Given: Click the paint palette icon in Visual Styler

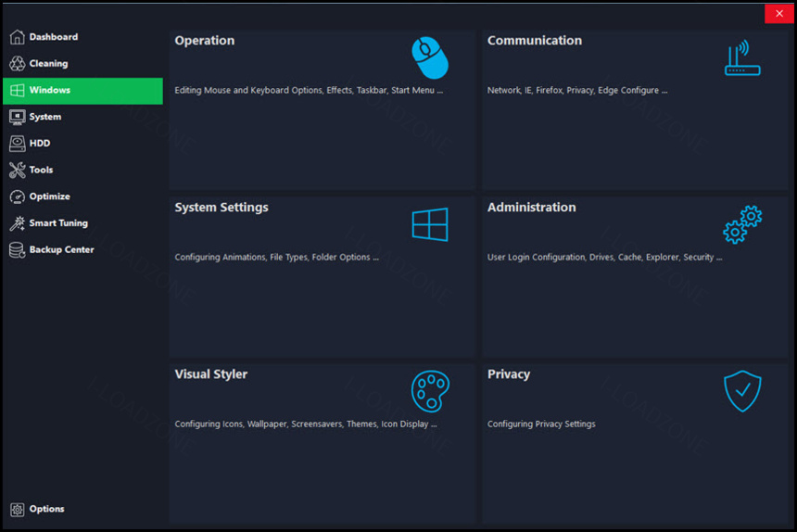Looking at the screenshot, I should (430, 391).
